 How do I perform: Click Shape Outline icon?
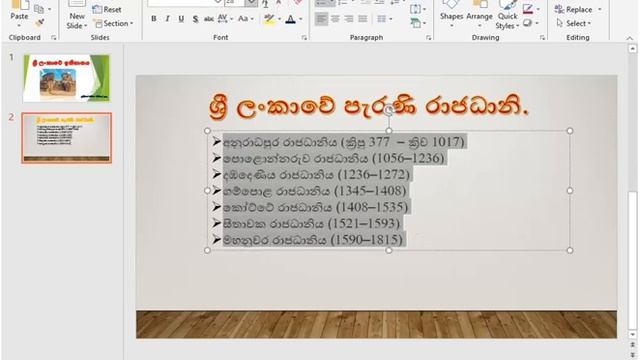click(528, 9)
